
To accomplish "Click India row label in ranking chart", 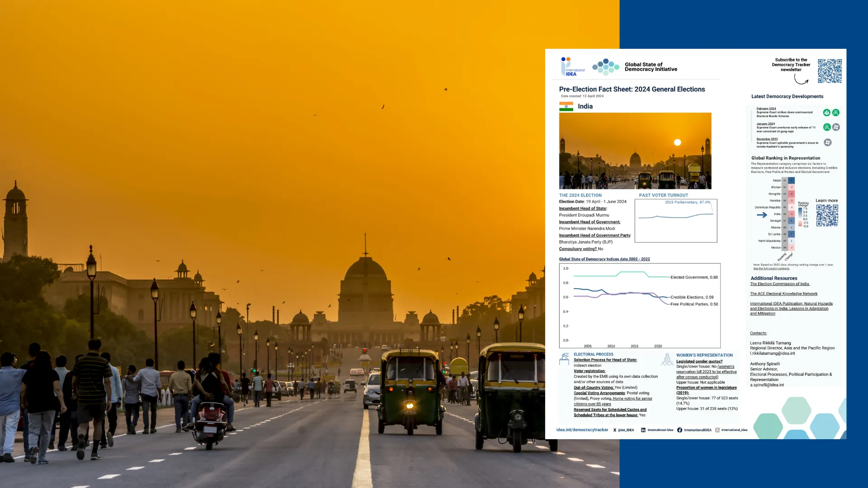I will 777,214.
